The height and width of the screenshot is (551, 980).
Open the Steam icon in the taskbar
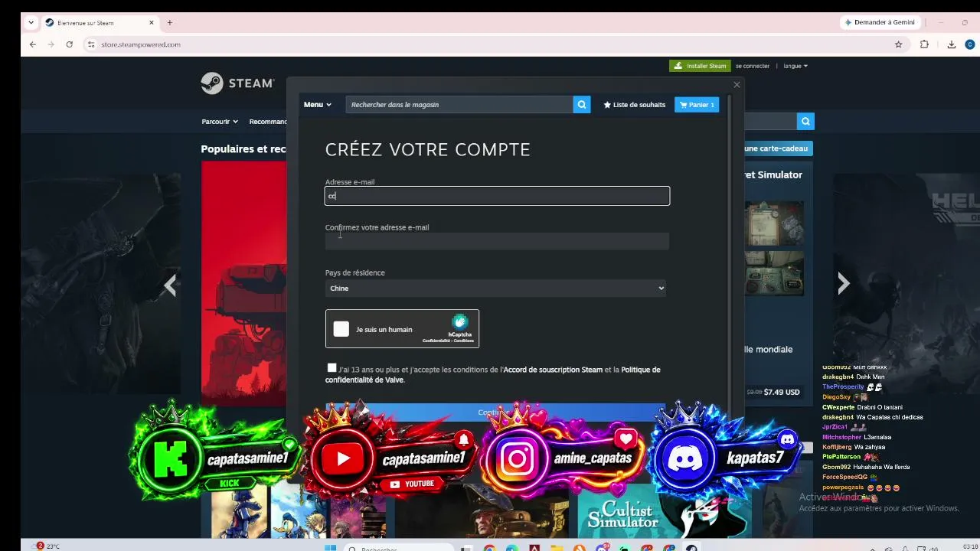(x=691, y=548)
